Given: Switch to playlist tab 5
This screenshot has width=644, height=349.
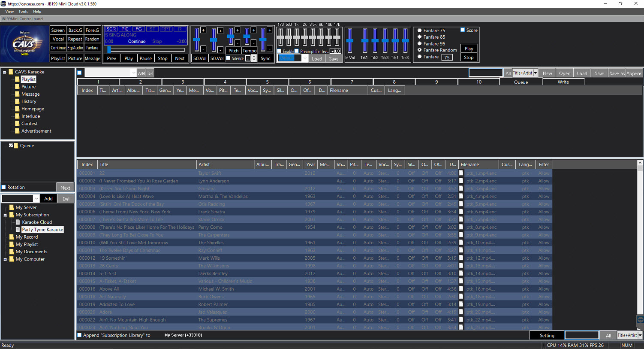Looking at the screenshot, I should pos(267,82).
